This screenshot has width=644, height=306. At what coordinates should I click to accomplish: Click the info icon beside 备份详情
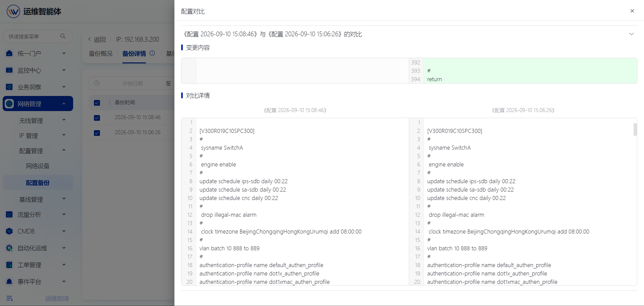152,53
